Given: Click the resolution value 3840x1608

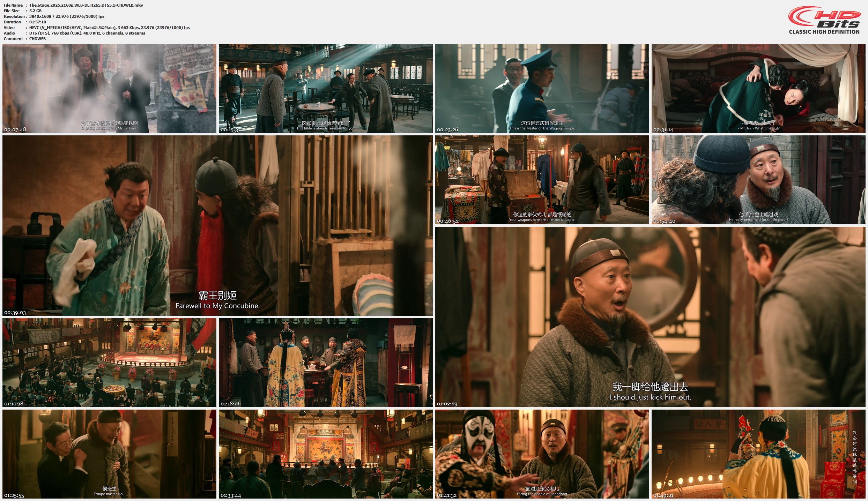Looking at the screenshot, I should click(40, 16).
